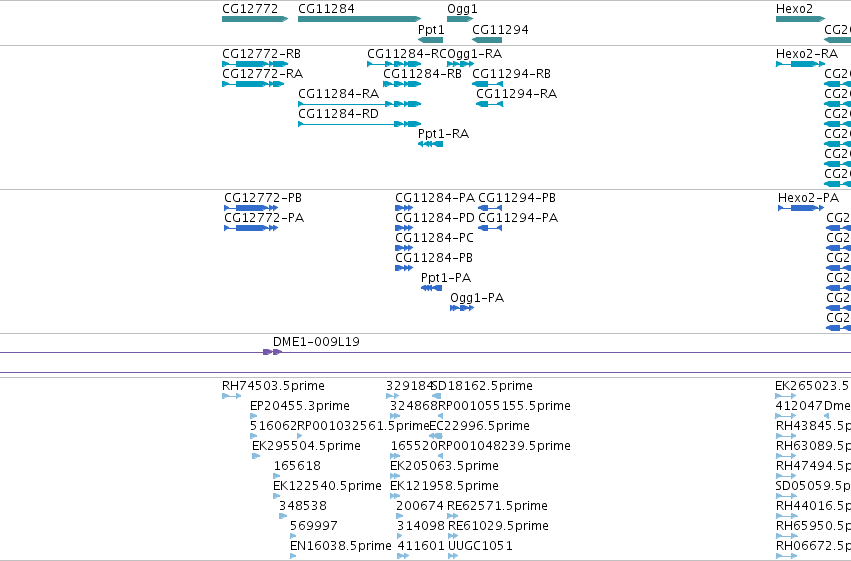Open the CG11284-RD transcript label
Screen dimensions: 851x561
point(339,114)
